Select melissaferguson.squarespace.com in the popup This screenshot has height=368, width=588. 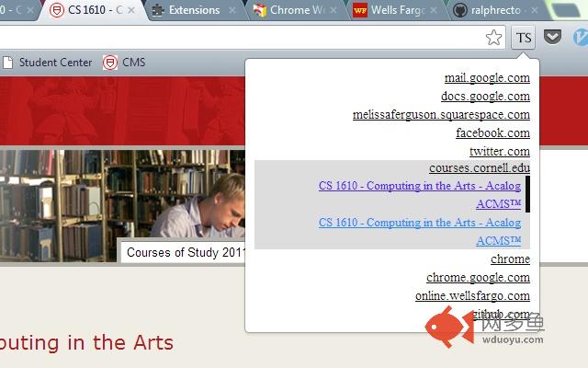(441, 114)
